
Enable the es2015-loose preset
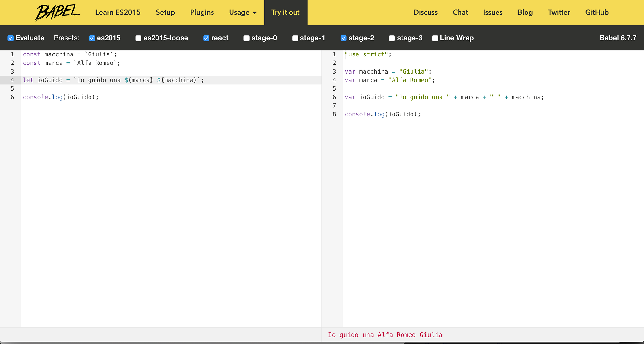pos(138,38)
